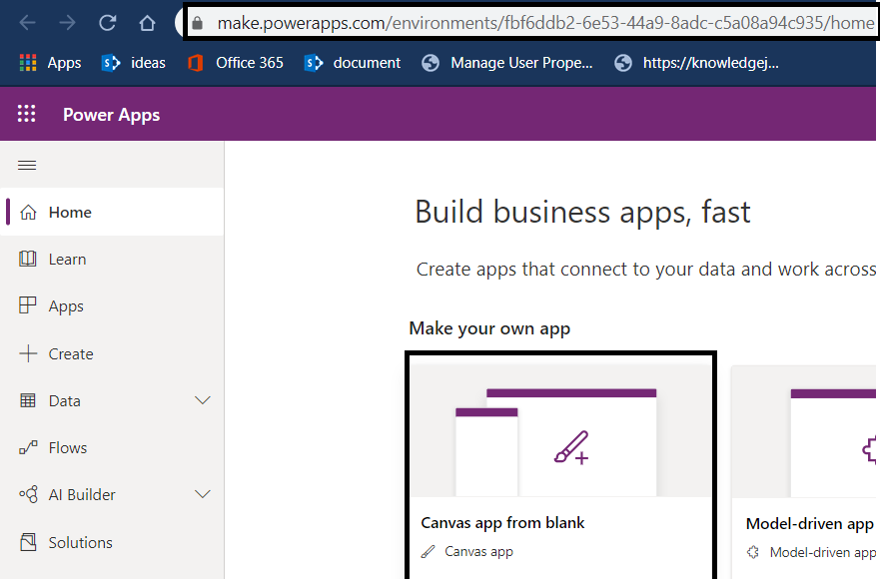
Task: Open AI Builder in the left navigation
Action: point(112,495)
